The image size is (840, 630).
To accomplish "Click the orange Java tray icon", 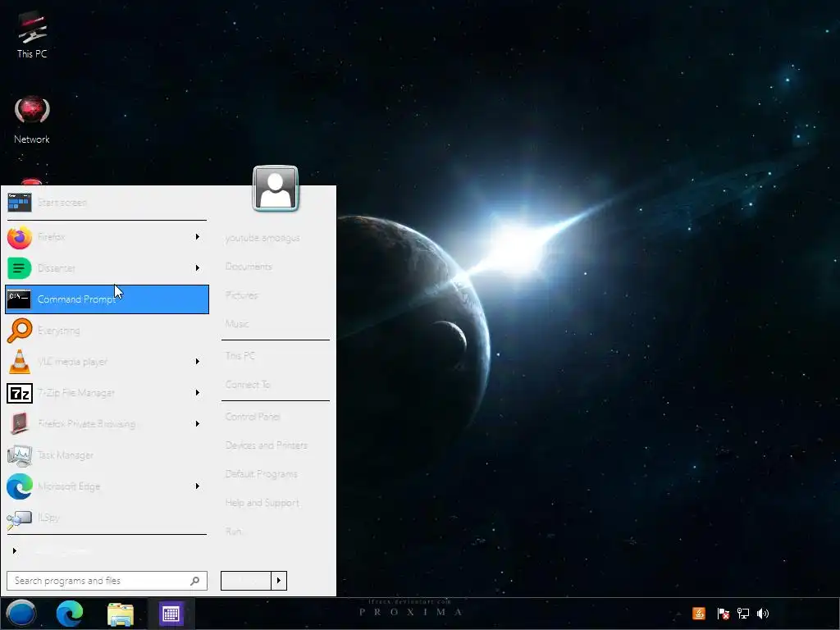I will click(699, 614).
